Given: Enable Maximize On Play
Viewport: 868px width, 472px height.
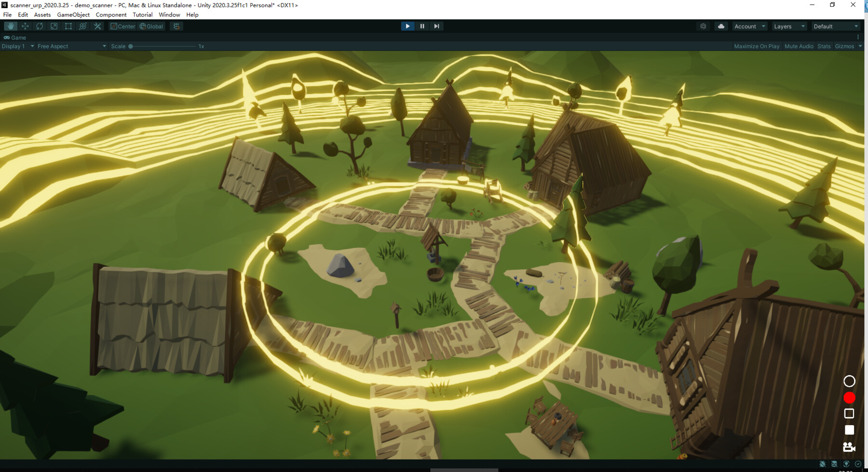Looking at the screenshot, I should pyautogui.click(x=756, y=46).
